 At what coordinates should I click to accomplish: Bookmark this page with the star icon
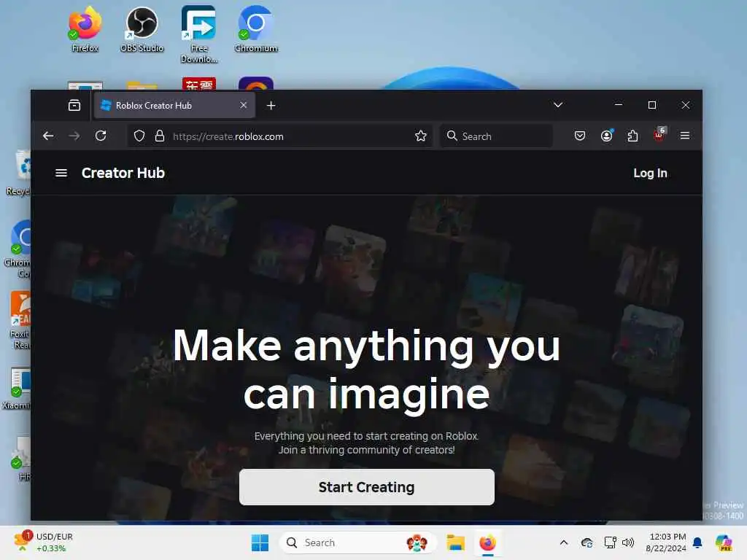(x=421, y=136)
